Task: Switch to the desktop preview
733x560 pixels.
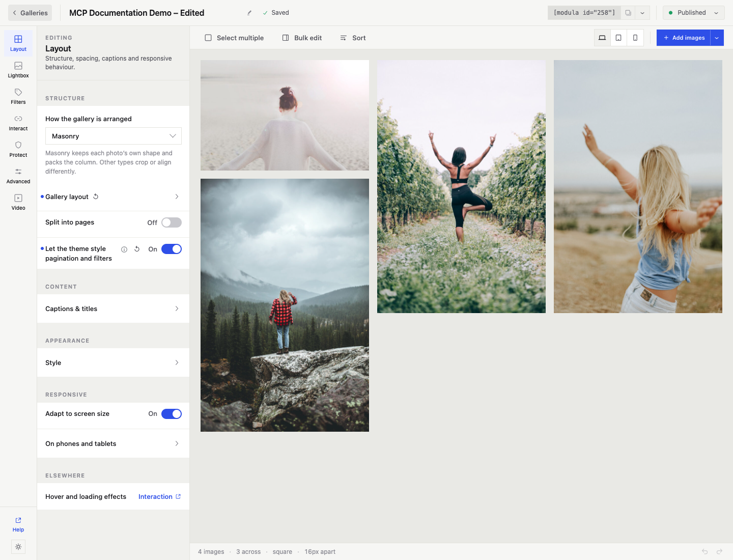Action: [x=602, y=38]
